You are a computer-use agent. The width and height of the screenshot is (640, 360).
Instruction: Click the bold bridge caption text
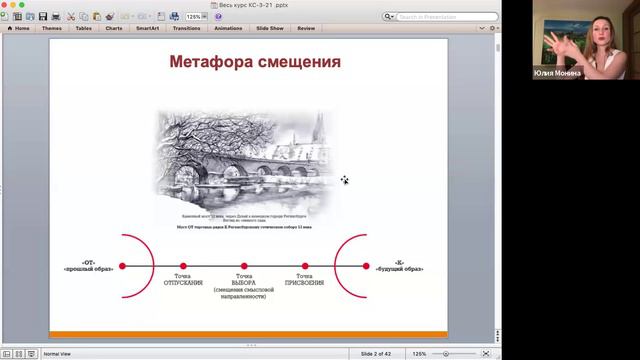[x=244, y=227]
